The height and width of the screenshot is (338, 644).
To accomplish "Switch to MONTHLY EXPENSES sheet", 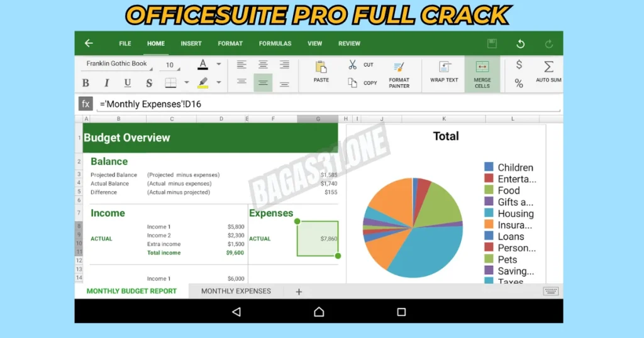I will click(x=236, y=292).
